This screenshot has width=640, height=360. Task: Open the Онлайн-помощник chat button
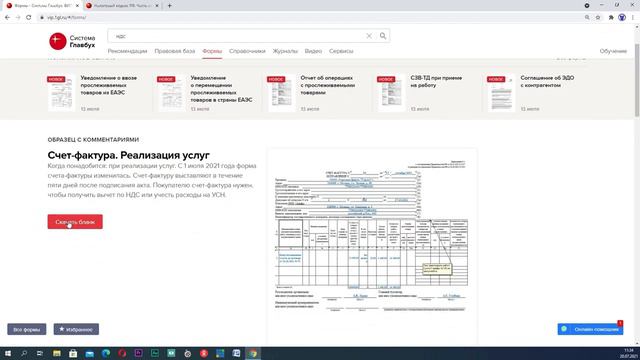pos(590,329)
